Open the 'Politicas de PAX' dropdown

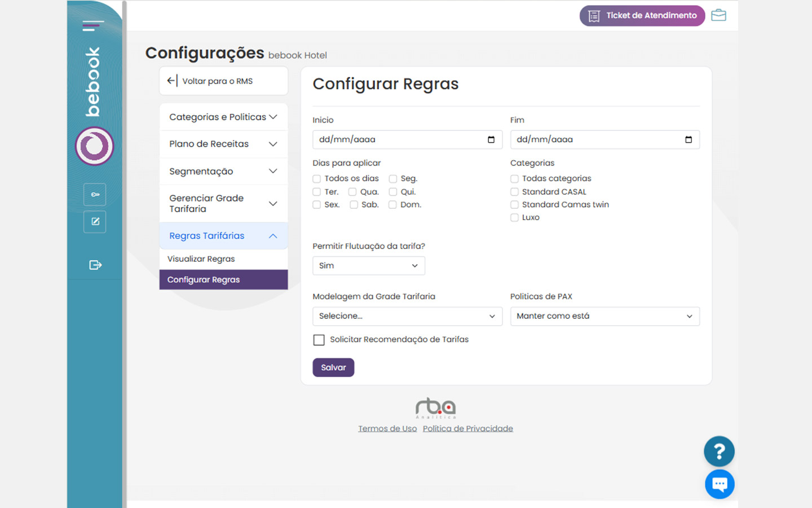(x=604, y=316)
